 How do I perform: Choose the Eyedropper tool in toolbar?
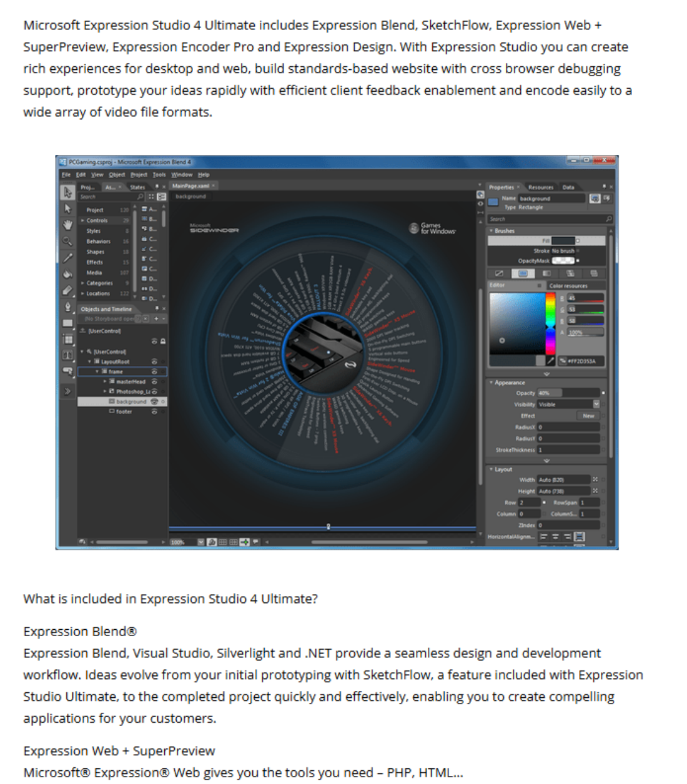pyautogui.click(x=67, y=257)
